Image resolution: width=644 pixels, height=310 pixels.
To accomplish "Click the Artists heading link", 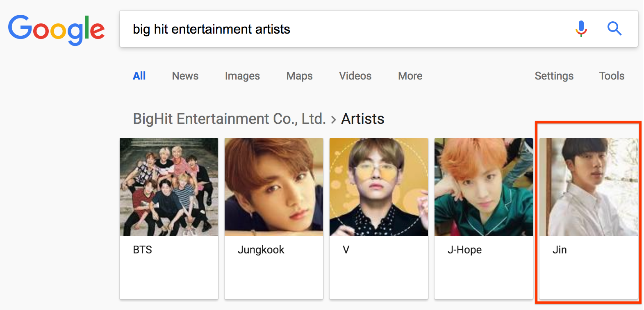I will tap(363, 119).
